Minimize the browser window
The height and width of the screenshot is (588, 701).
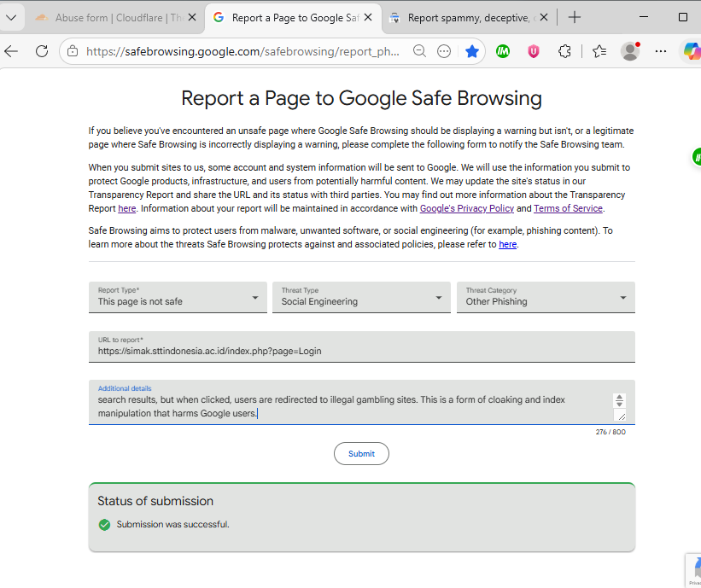coord(644,17)
